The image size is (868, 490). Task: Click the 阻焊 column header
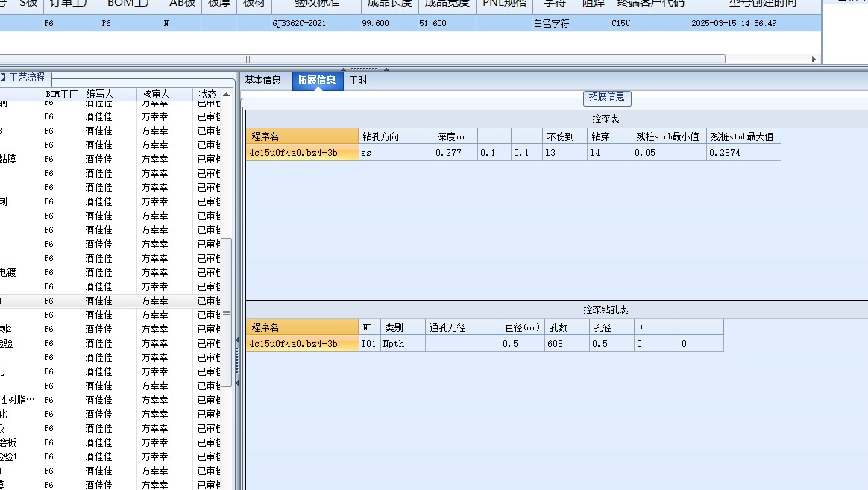(594, 4)
